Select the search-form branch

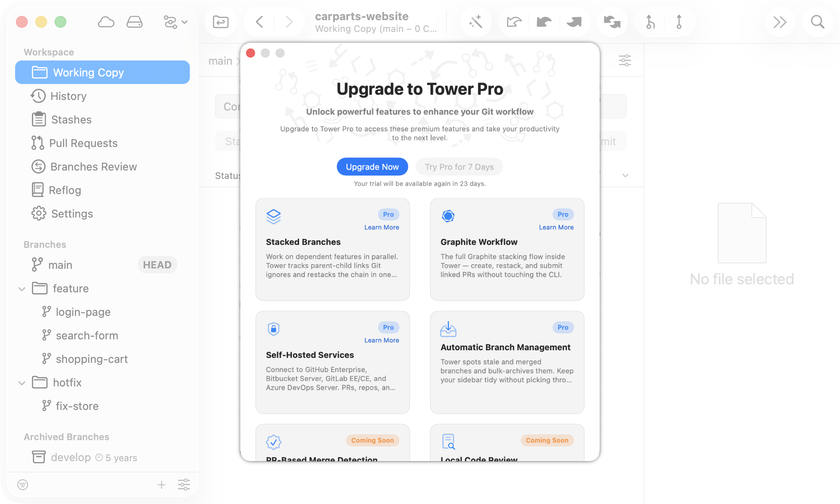[x=102, y=335]
